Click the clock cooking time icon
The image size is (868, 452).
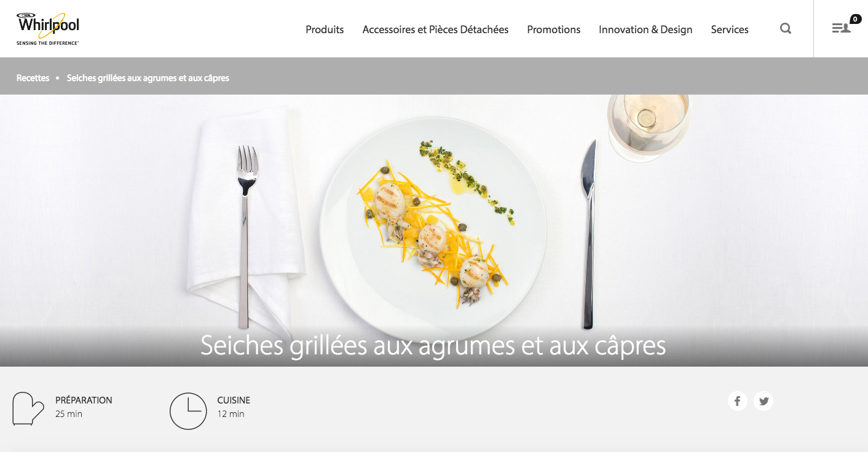[188, 411]
